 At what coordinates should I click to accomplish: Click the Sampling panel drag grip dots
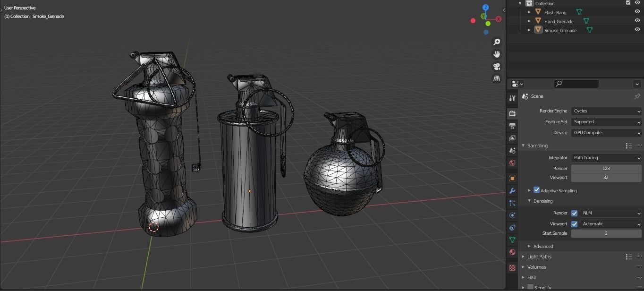[x=639, y=146]
